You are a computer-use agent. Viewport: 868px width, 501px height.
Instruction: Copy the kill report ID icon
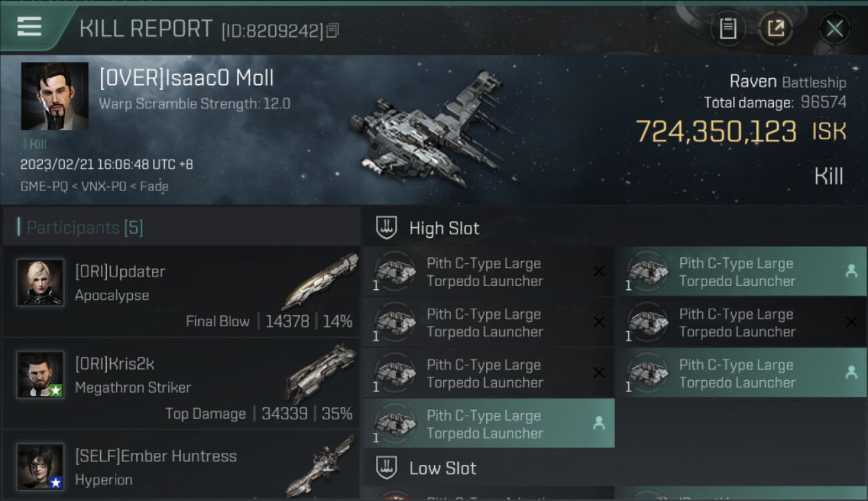[x=333, y=30]
